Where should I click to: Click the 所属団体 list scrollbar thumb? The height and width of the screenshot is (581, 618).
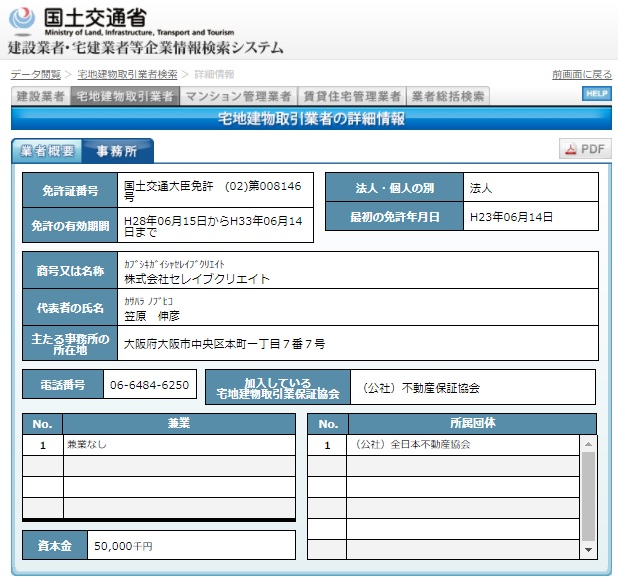point(588,497)
